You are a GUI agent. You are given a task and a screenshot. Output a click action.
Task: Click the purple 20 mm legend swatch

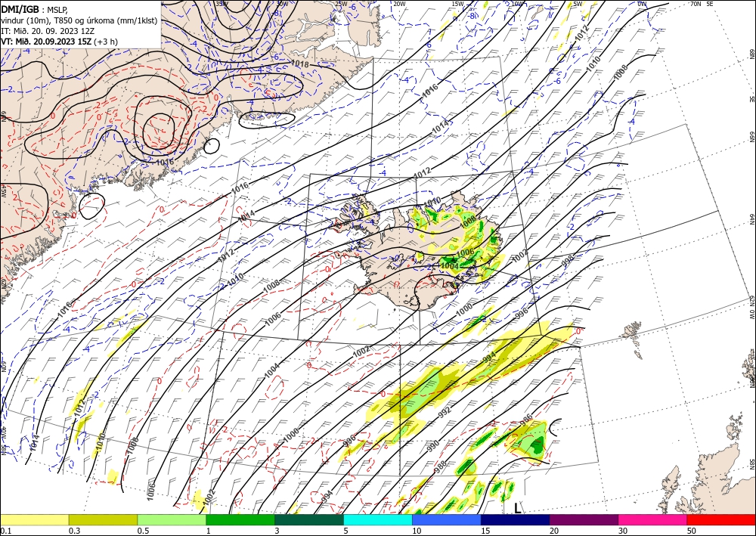[x=584, y=520]
